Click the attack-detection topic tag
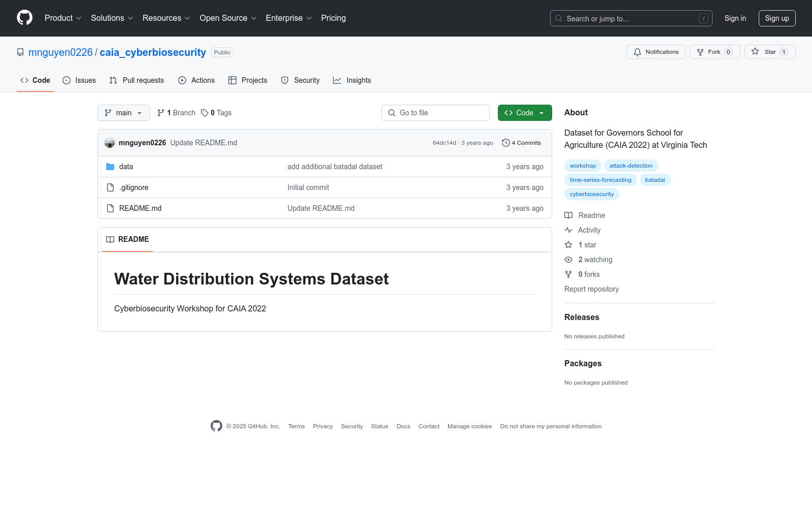The height and width of the screenshot is (508, 812). pyautogui.click(x=631, y=166)
